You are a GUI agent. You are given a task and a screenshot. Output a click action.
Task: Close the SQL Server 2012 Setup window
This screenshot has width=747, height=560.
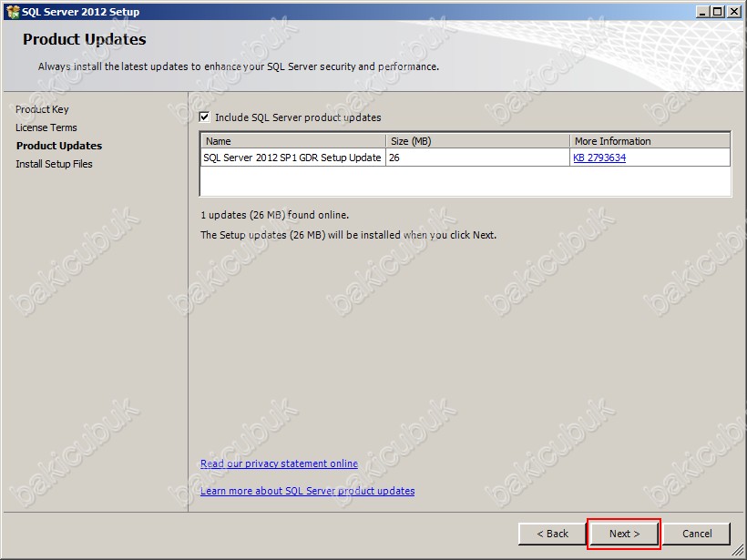click(733, 12)
